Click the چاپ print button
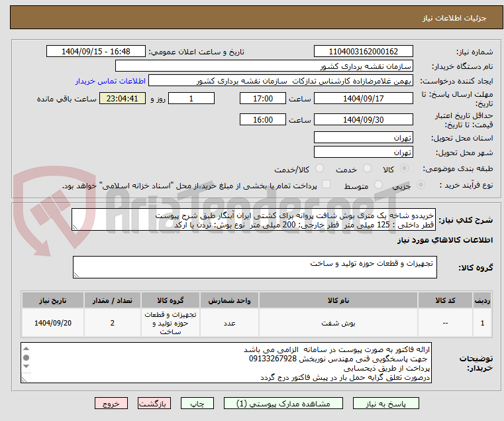Viewport: 504px width, 421px height. 197,403
